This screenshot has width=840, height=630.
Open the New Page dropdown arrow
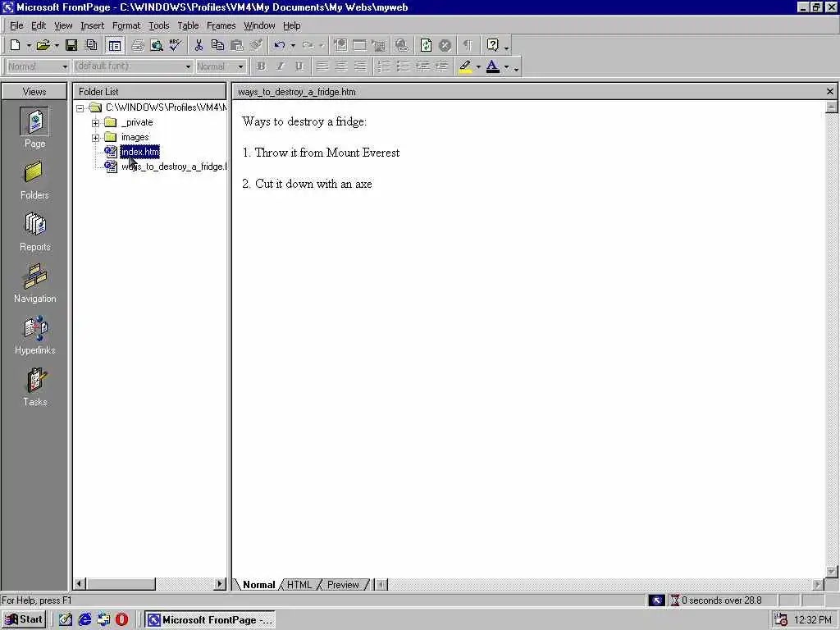(x=29, y=46)
